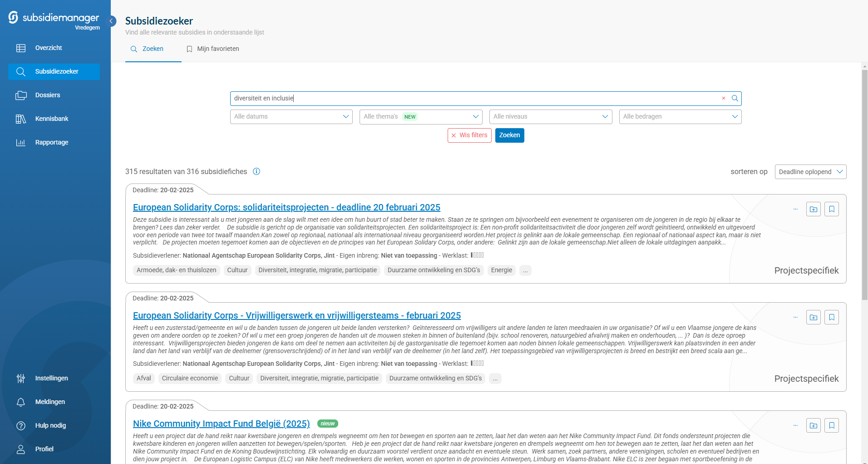Open the Deadline oplopend sort dropdown
Viewport: 868px width, 464px height.
pyautogui.click(x=810, y=172)
